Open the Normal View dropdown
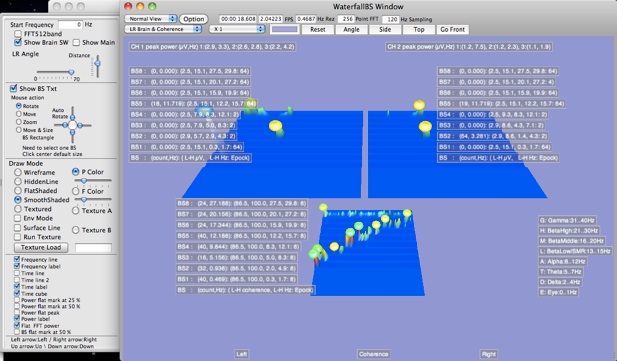This screenshot has width=617, height=361. point(151,19)
